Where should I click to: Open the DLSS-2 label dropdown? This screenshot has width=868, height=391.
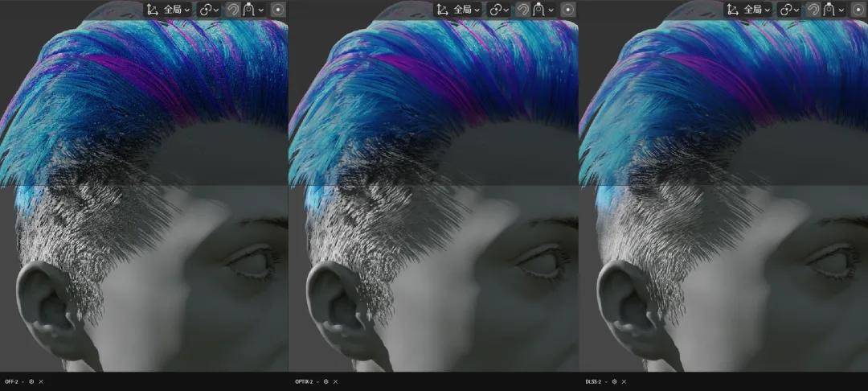tap(596, 381)
